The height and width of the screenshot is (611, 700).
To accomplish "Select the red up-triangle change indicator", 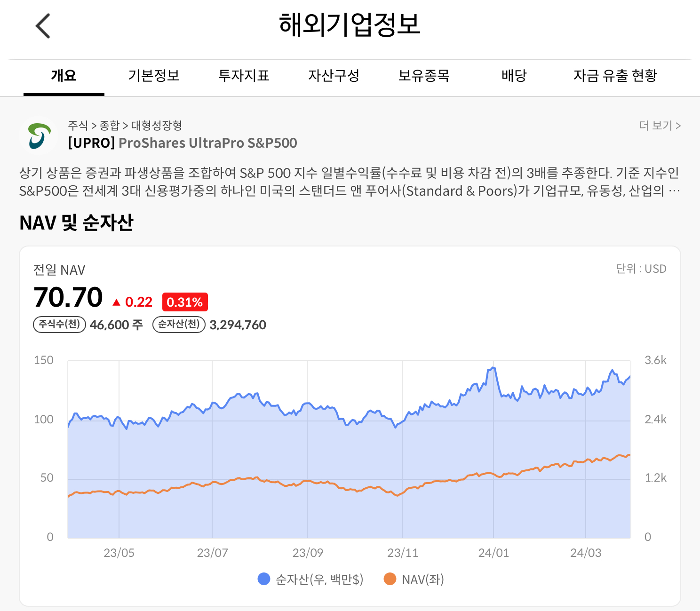I will point(117,302).
